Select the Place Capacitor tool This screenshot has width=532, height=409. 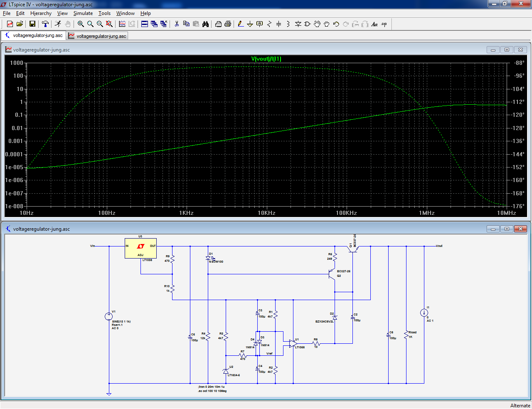[279, 24]
